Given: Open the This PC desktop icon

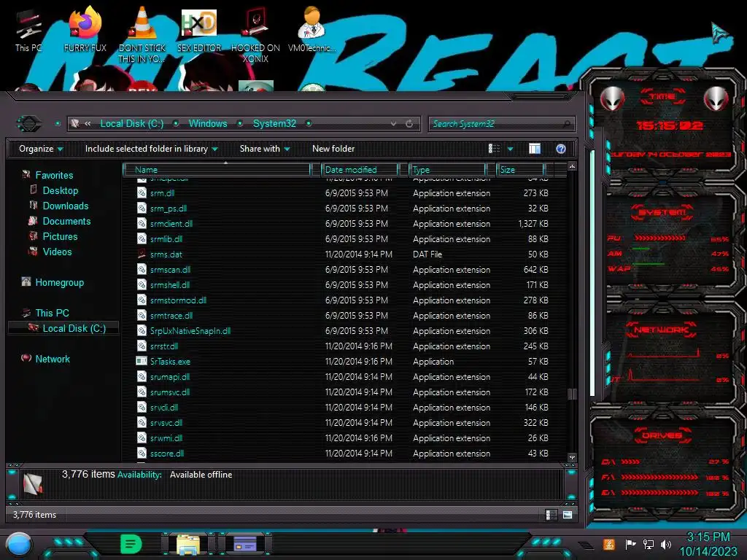Looking at the screenshot, I should 28,29.
